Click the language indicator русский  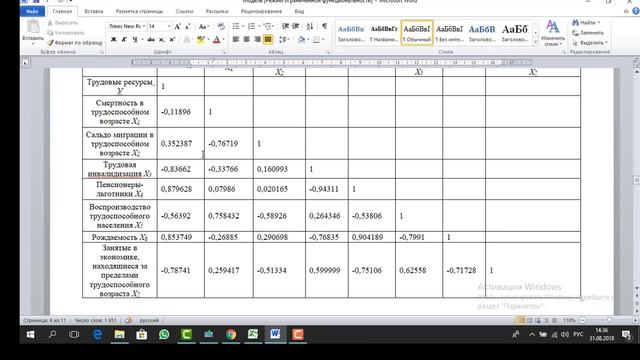[x=149, y=320]
